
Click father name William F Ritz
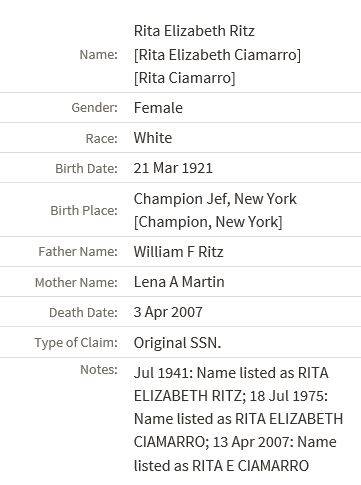178,252
